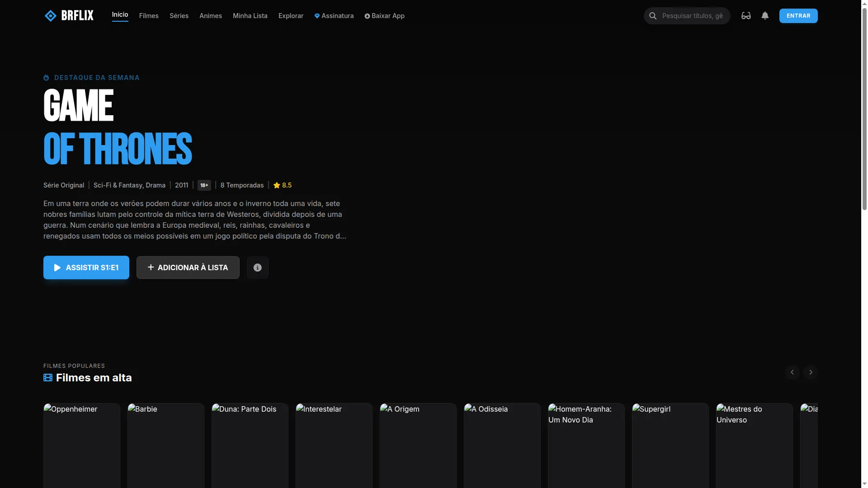Click the play triangle in Assistir button
The image size is (868, 488).
click(x=57, y=267)
